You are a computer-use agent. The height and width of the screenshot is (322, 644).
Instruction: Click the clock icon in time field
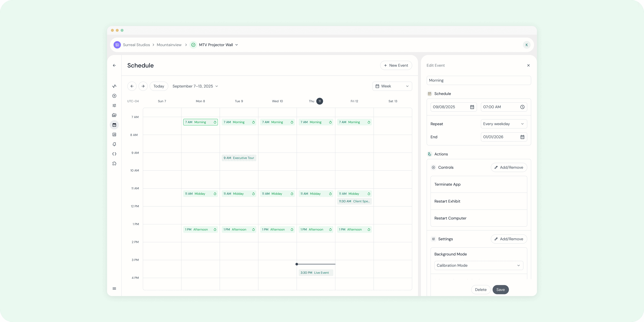point(522,107)
